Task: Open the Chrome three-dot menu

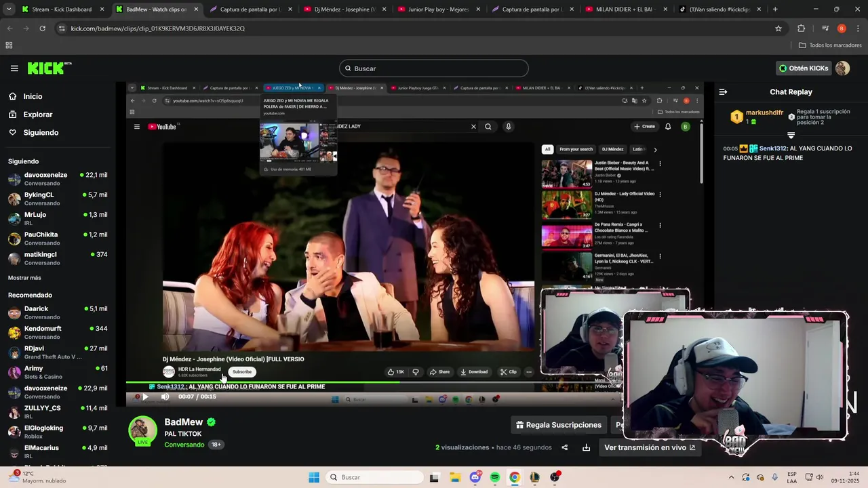Action: 858,28
